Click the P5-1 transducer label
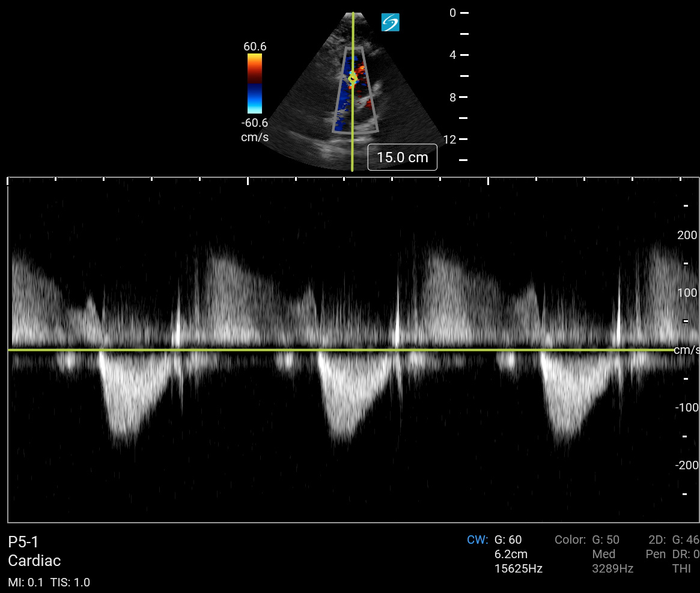The width and height of the screenshot is (700, 593). click(23, 542)
